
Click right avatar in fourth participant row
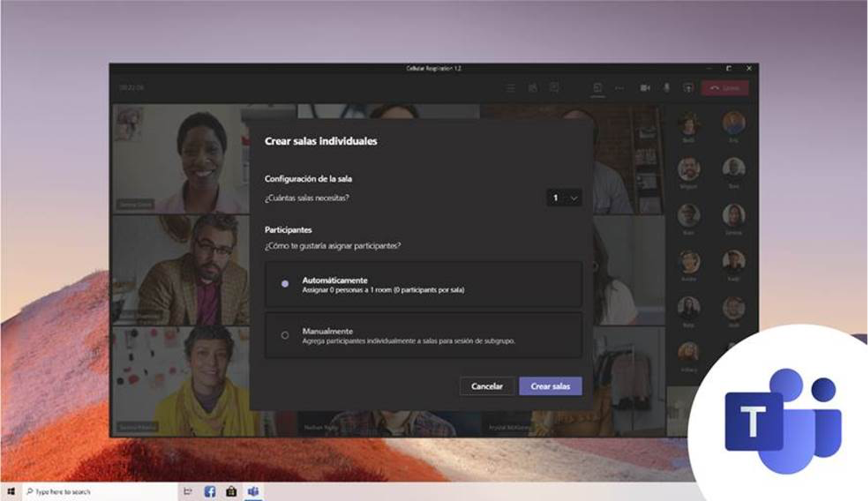click(734, 262)
